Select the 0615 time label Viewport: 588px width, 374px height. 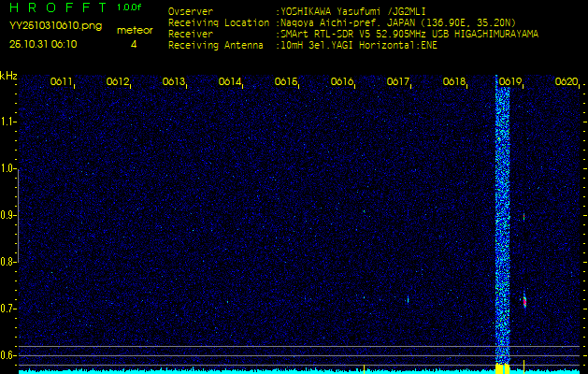(286, 82)
